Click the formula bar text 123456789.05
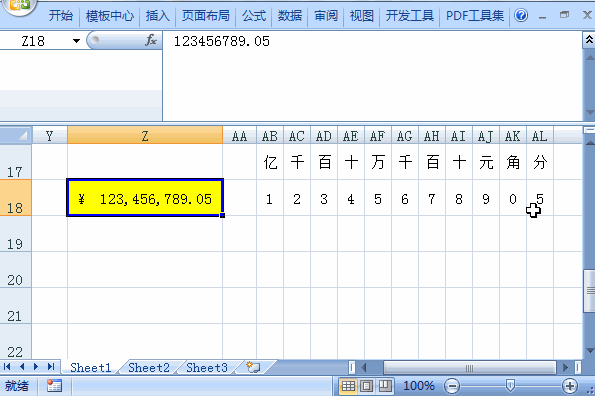 pyautogui.click(x=222, y=41)
